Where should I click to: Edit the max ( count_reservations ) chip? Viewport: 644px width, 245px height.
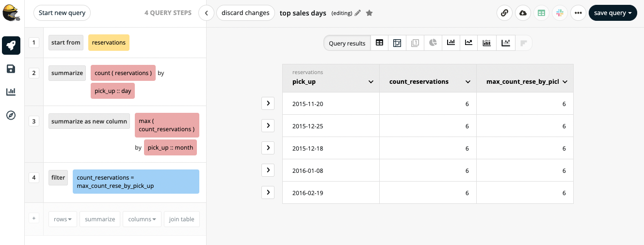(167, 125)
